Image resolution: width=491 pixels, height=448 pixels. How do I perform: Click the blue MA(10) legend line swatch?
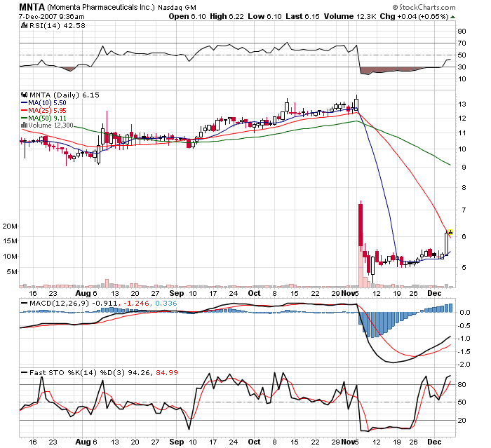coord(24,102)
